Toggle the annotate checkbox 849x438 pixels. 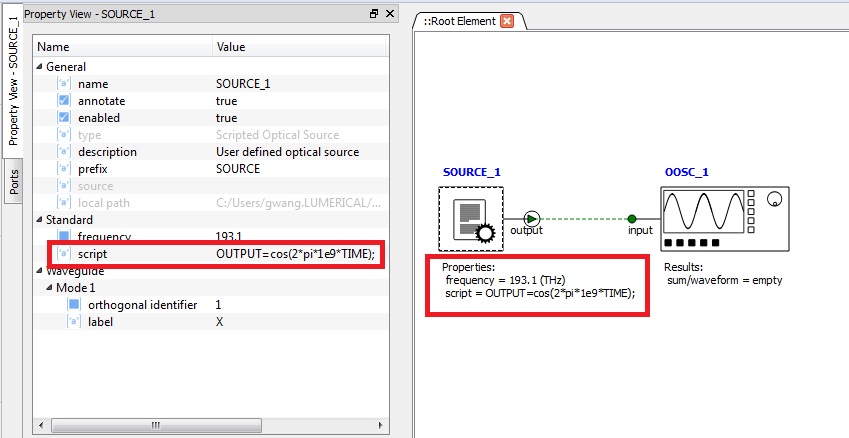[65, 101]
